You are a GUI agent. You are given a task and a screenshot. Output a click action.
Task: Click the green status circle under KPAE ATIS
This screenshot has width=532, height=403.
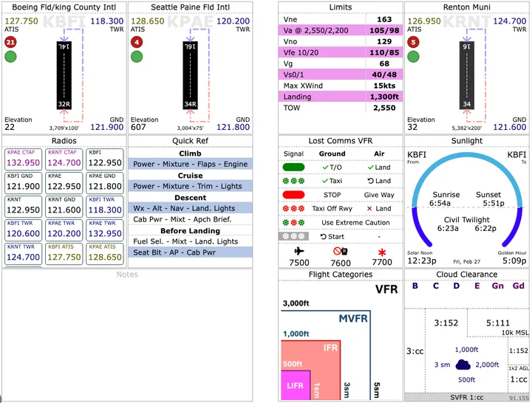pyautogui.click(x=137, y=57)
